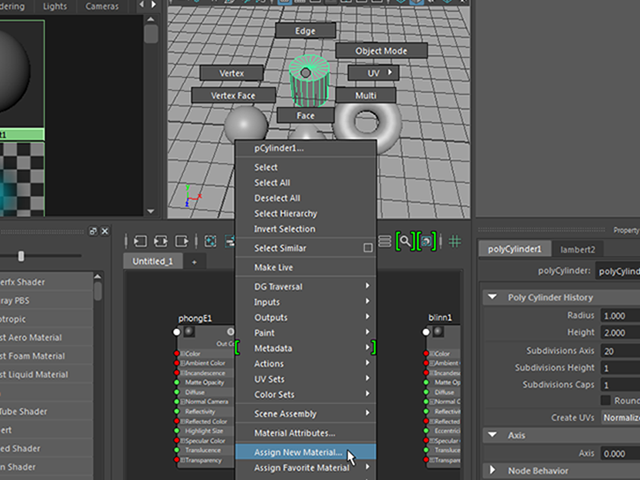
Task: Click the Output Connections toolbar icon
Action: click(181, 241)
